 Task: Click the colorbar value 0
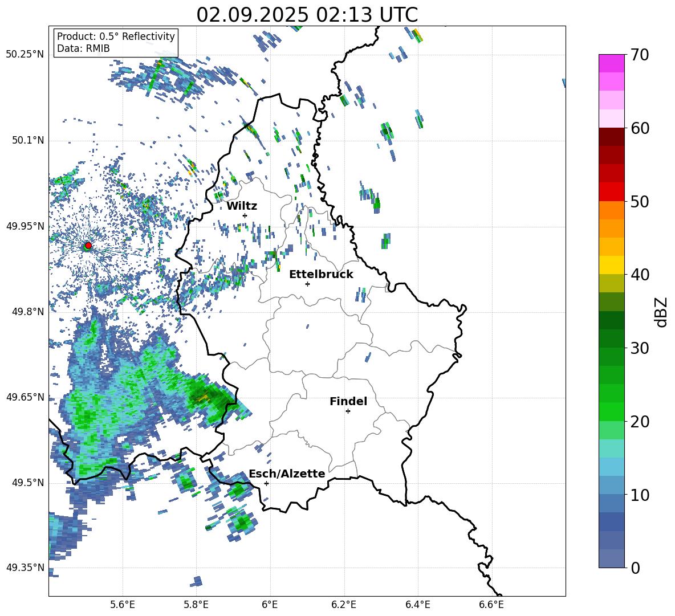[x=635, y=568]
